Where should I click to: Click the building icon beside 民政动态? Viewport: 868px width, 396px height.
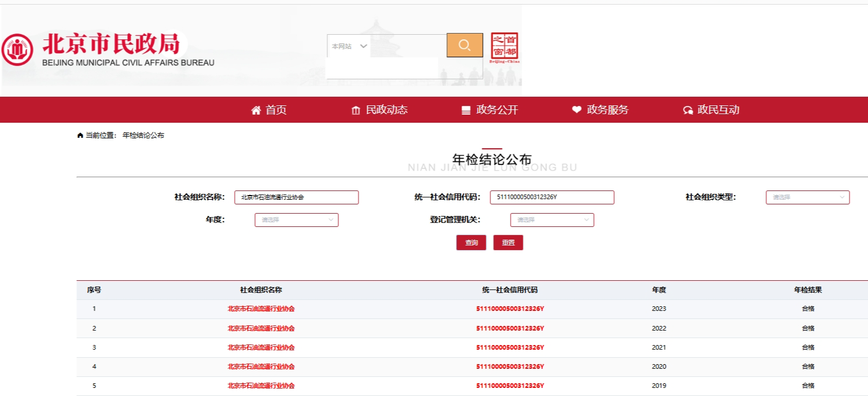click(356, 110)
